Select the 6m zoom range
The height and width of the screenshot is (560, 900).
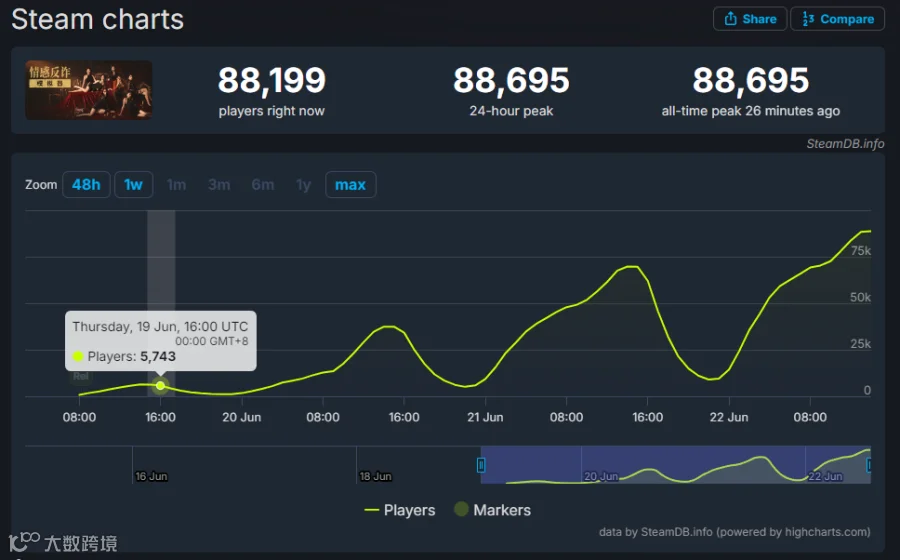pyautogui.click(x=263, y=185)
